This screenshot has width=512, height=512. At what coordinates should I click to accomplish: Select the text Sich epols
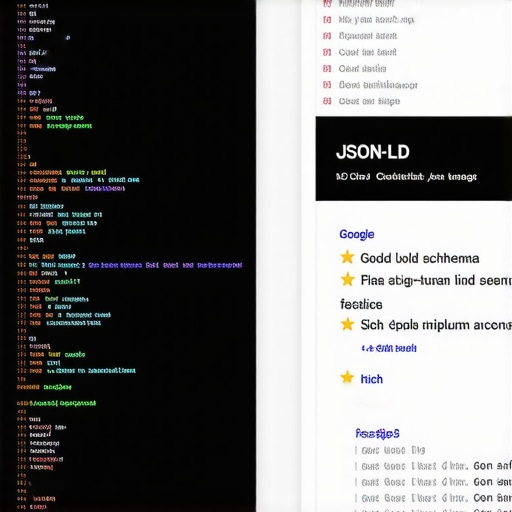(389, 325)
